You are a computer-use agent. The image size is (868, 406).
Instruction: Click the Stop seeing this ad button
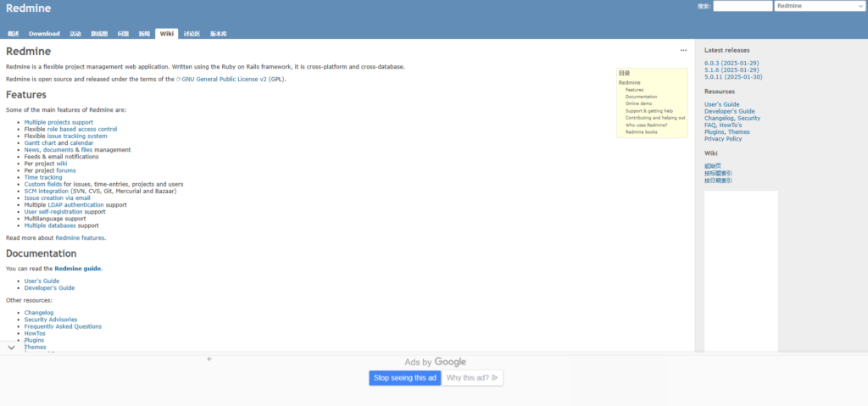pos(404,378)
